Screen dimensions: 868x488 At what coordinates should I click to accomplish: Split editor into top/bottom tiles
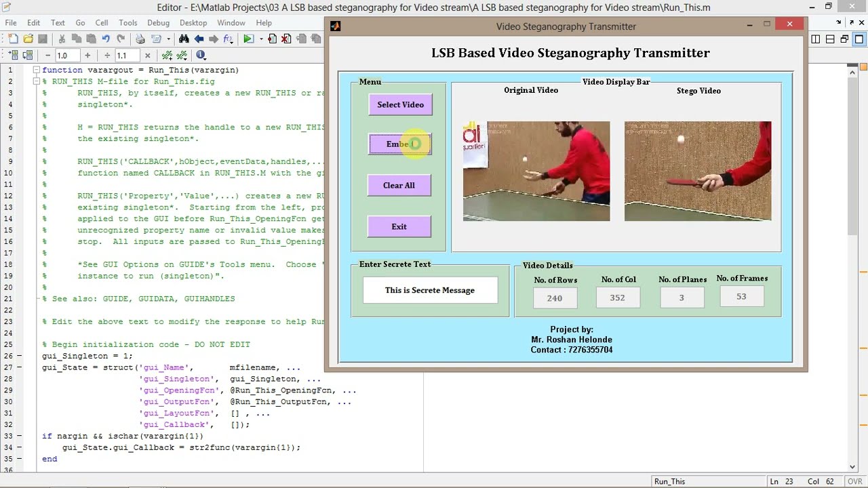[830, 39]
